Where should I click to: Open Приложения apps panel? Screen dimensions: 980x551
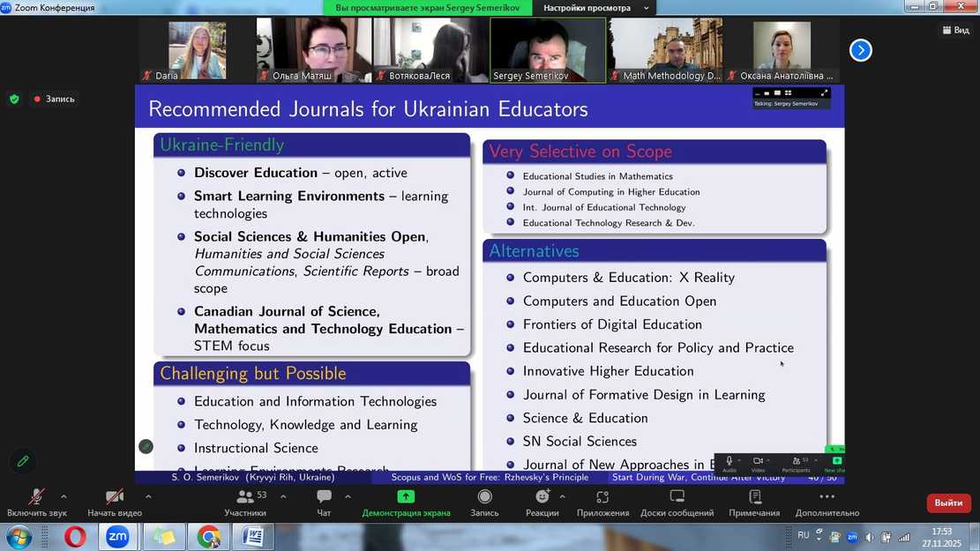602,498
